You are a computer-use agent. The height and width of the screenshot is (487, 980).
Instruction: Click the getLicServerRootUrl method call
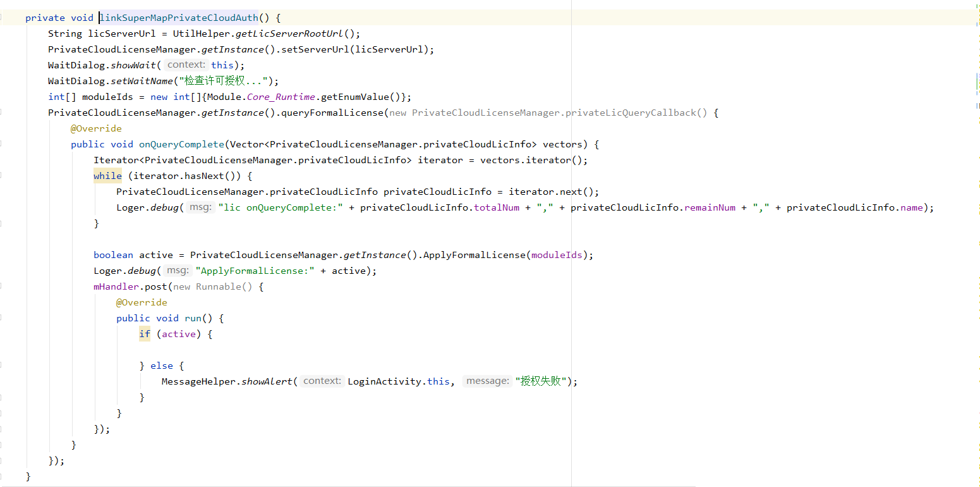pos(289,34)
